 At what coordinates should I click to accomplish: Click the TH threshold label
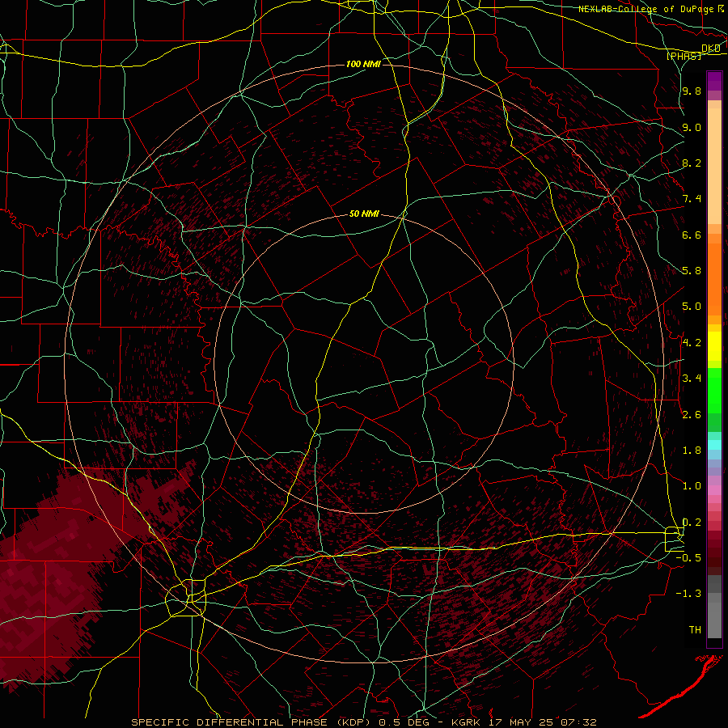point(695,630)
